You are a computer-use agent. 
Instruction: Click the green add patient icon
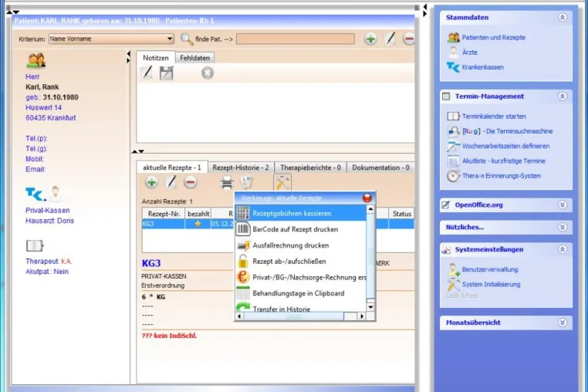tap(370, 39)
